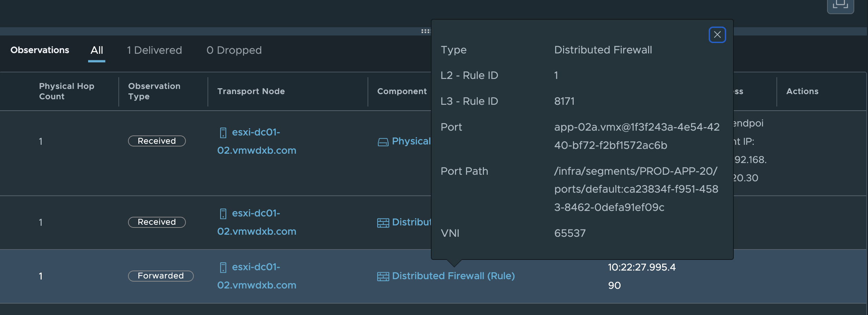Image resolution: width=868 pixels, height=315 pixels.
Task: Grab the panel resize handle dots
Action: [426, 31]
